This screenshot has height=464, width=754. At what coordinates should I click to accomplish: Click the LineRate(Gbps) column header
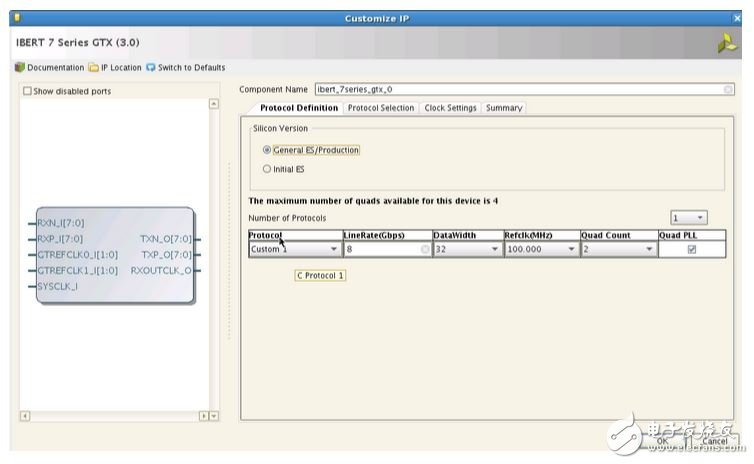388,235
